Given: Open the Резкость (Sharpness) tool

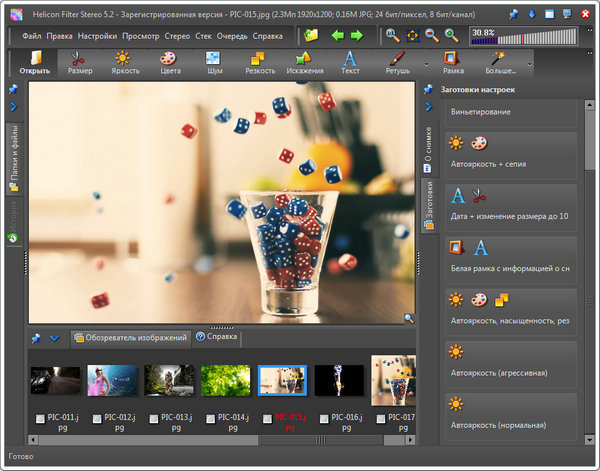Looking at the screenshot, I should tap(260, 62).
